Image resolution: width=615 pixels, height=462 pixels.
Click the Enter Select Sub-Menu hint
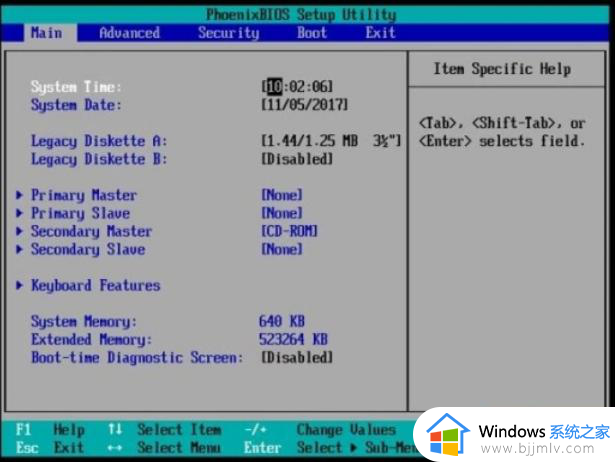click(x=331, y=447)
